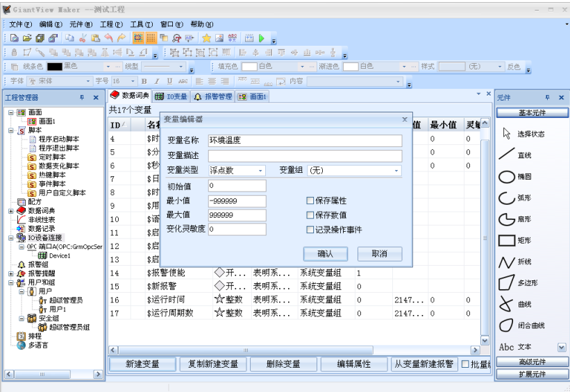This screenshot has width=570, height=392.
Task: Switch to the 报警管理 tab
Action: pyautogui.click(x=213, y=96)
